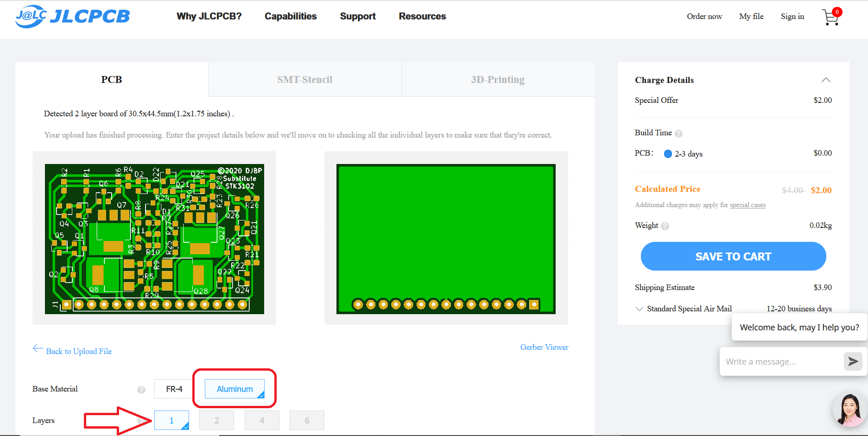This screenshot has width=868, height=436.
Task: Click the Write a message input field
Action: pos(782,361)
